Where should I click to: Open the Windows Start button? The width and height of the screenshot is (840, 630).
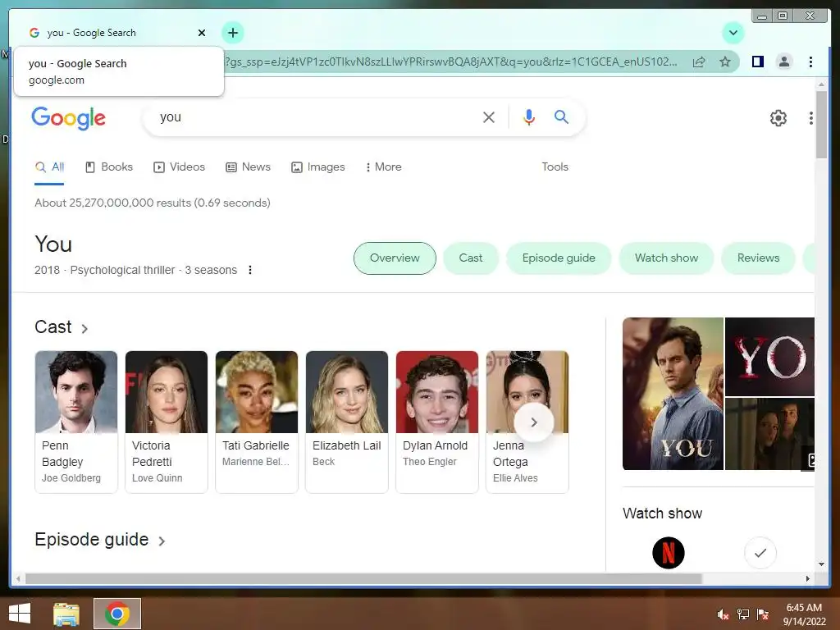pyautogui.click(x=20, y=614)
